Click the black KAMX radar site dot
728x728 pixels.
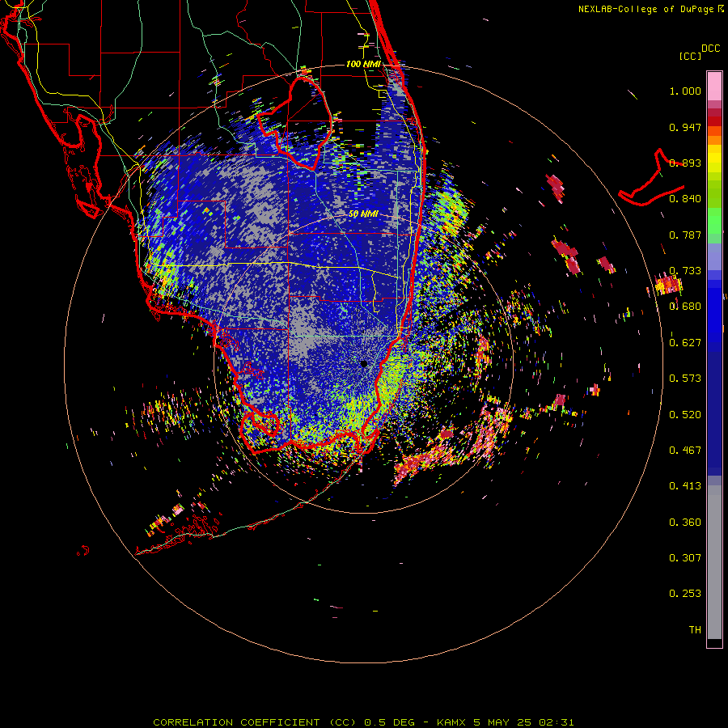pyautogui.click(x=364, y=364)
